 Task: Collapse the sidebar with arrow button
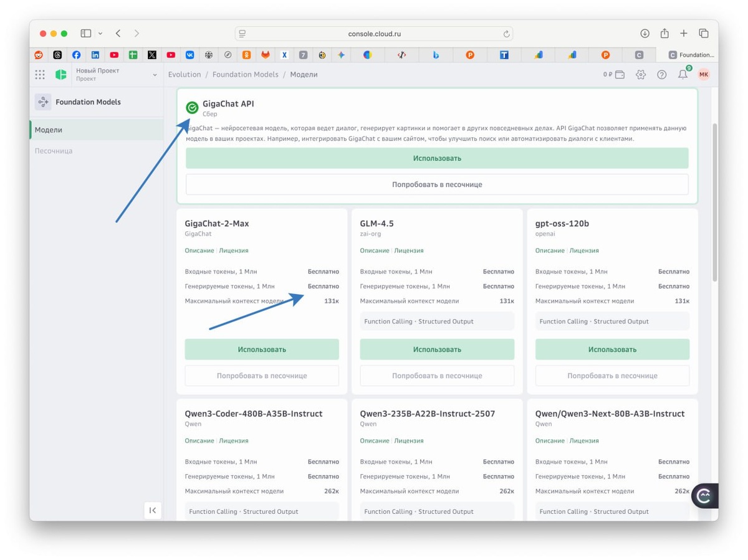pyautogui.click(x=153, y=510)
